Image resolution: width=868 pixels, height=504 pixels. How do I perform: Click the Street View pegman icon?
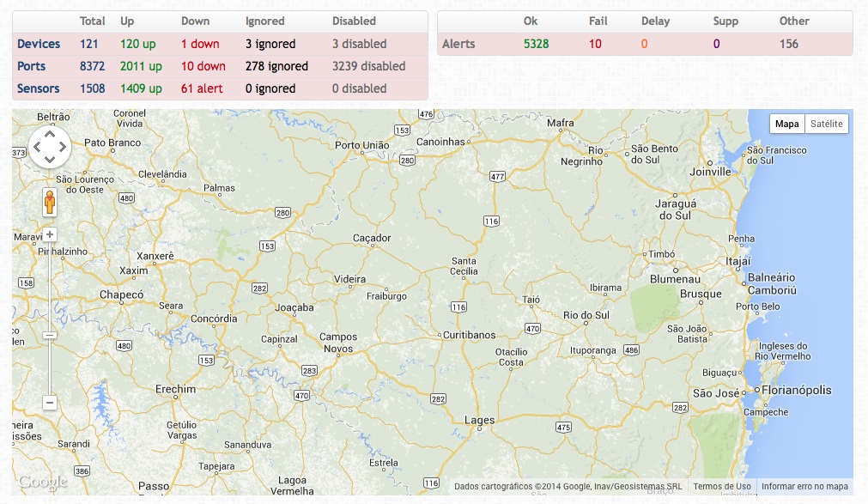[x=50, y=203]
